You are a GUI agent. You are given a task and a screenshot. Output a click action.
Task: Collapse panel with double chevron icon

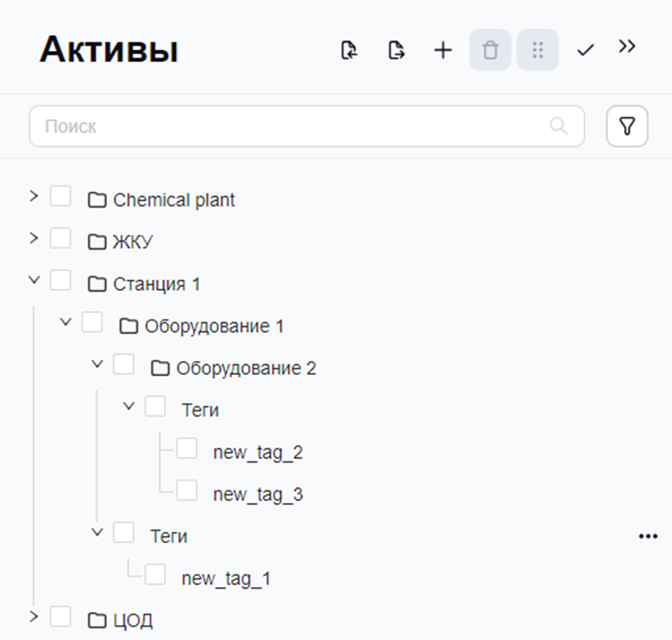point(627,46)
